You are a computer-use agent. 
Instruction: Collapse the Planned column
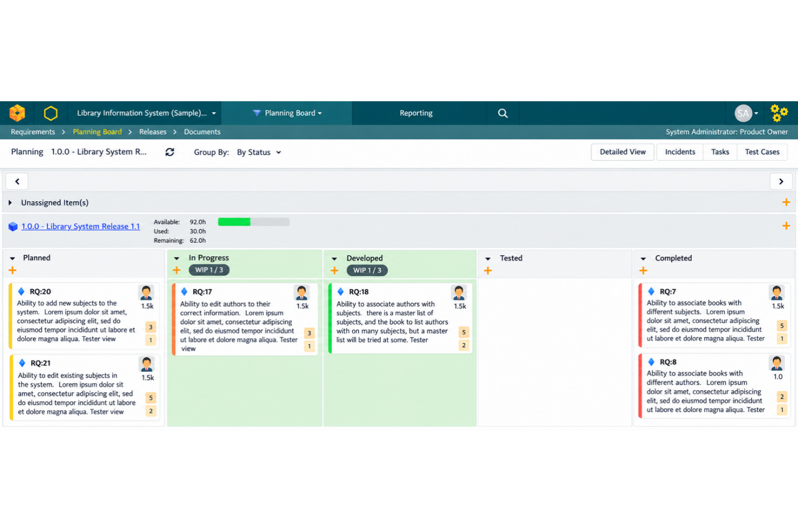click(12, 258)
